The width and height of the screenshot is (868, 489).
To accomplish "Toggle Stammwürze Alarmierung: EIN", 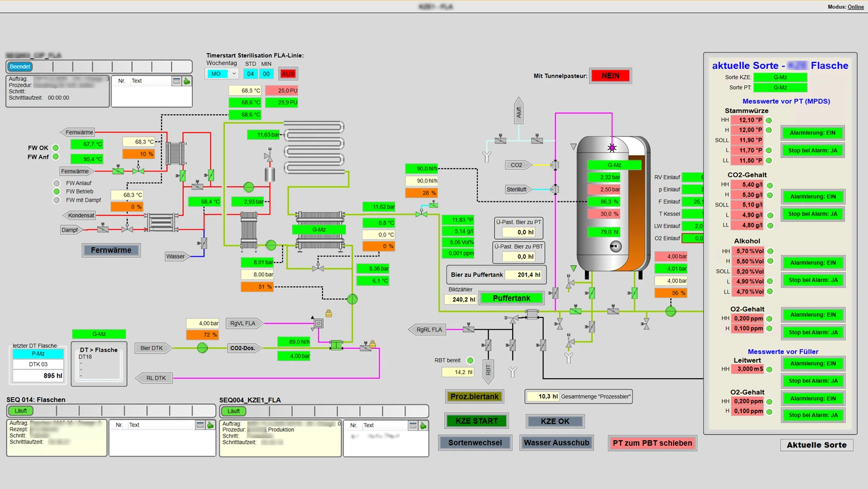I will (x=812, y=133).
